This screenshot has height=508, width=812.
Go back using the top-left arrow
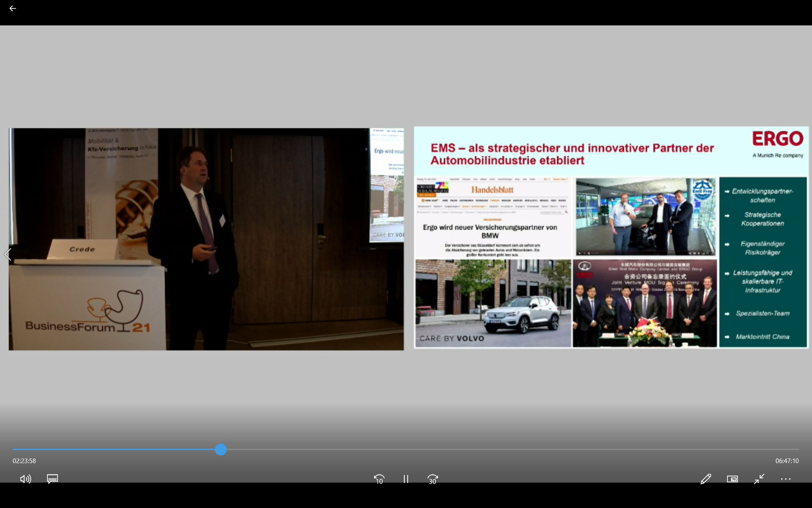click(x=13, y=8)
